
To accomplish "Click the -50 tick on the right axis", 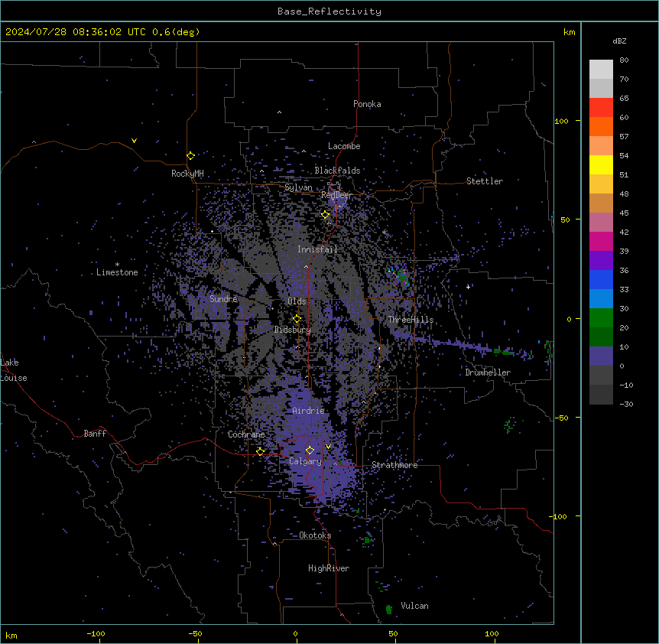I will tap(561, 418).
